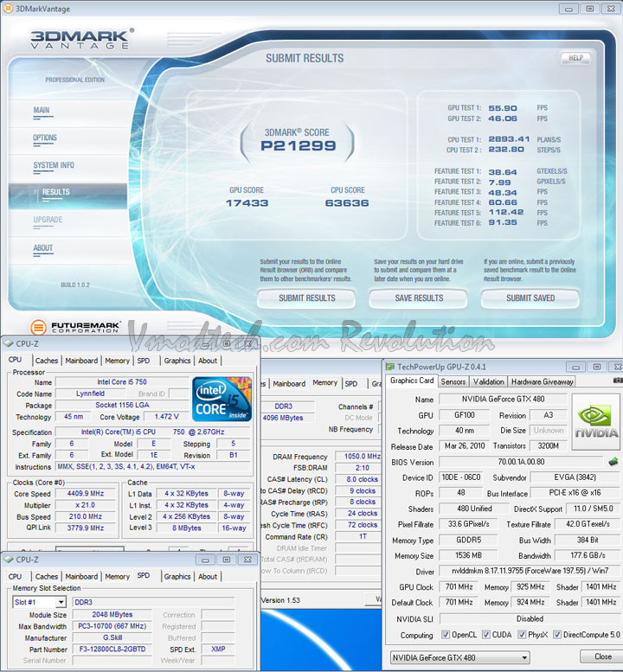Click the Bus Speed value 210.0 MHz

click(x=86, y=517)
